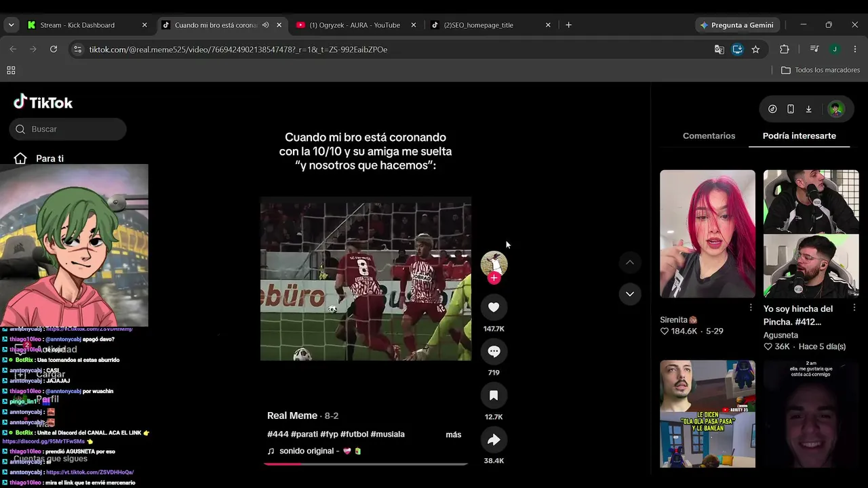
Task: Save the video with the bookmark icon
Action: coord(494,395)
